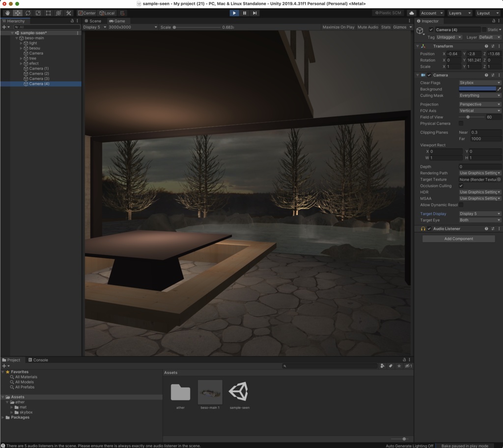Select the Scale tool
503x448 pixels.
(38, 13)
